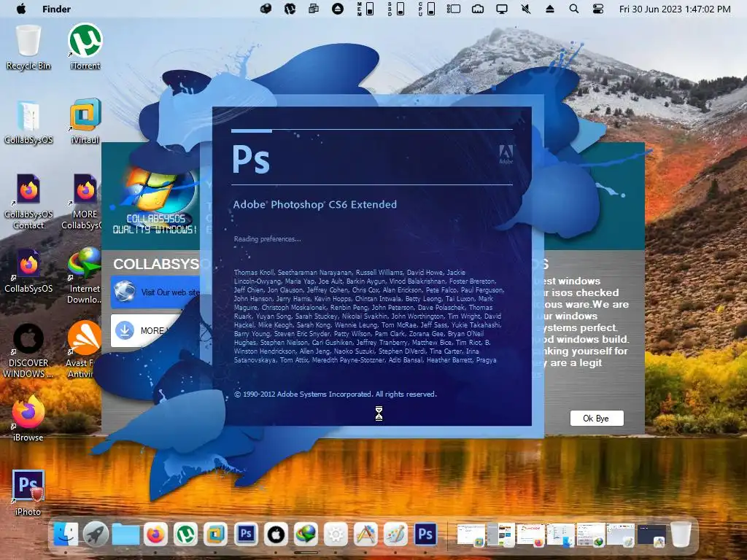
Task: Click the stacked windows icon in menu bar
Action: coord(314,9)
